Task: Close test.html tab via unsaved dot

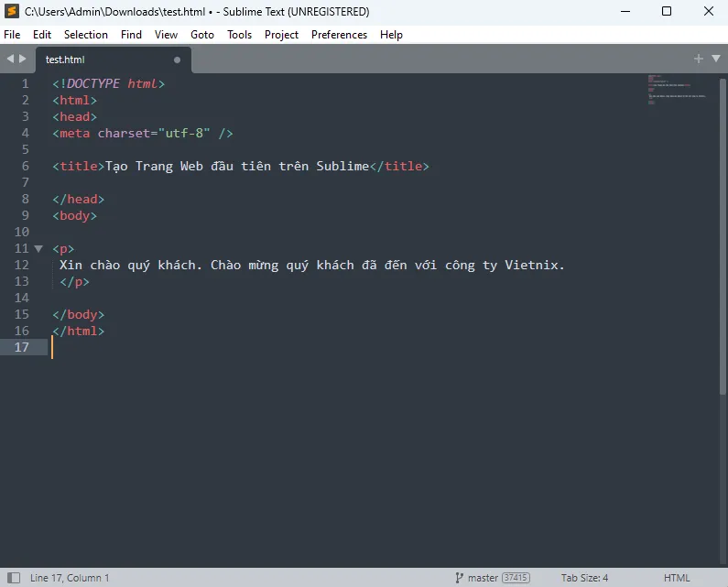Action: tap(177, 60)
